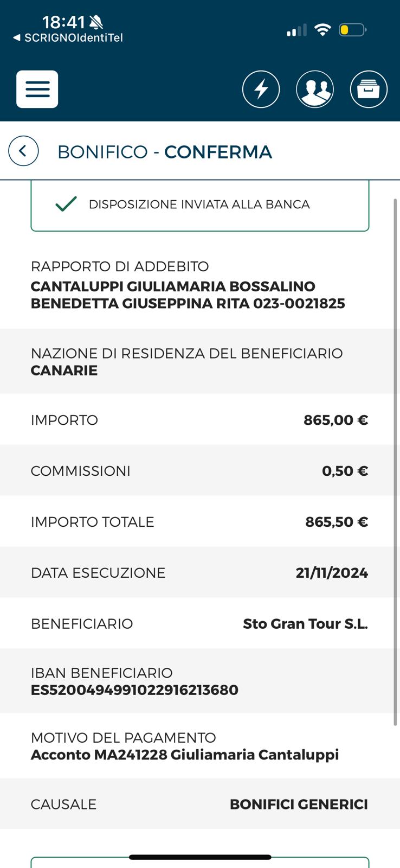Viewport: 400px width, 868px height.
Task: Tap the Bonifico - Conferma page title
Action: [x=165, y=152]
